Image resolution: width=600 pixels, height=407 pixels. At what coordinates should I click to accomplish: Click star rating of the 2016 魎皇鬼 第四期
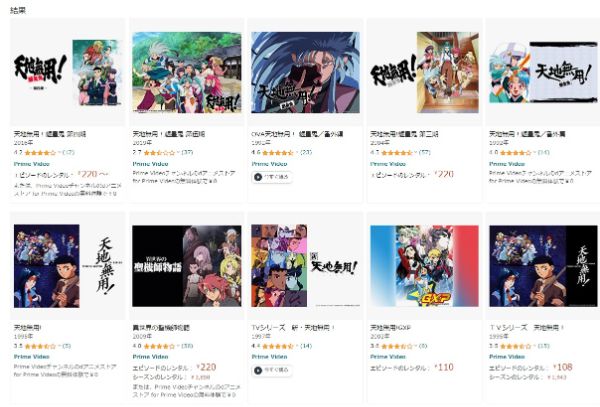[x=40, y=153]
